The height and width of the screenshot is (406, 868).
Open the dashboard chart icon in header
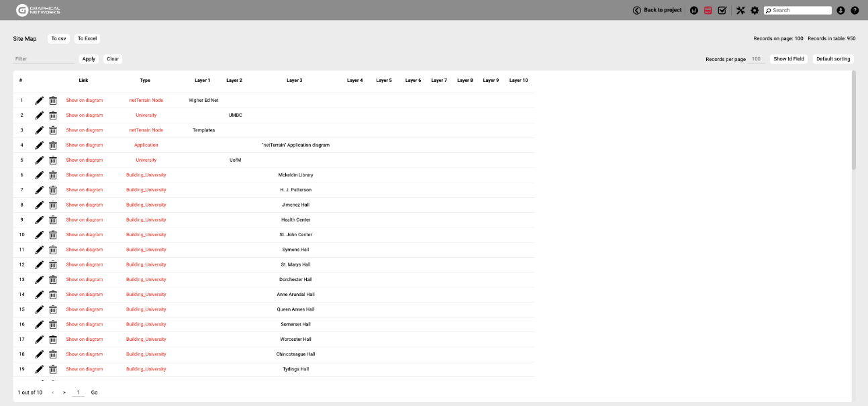[694, 10]
